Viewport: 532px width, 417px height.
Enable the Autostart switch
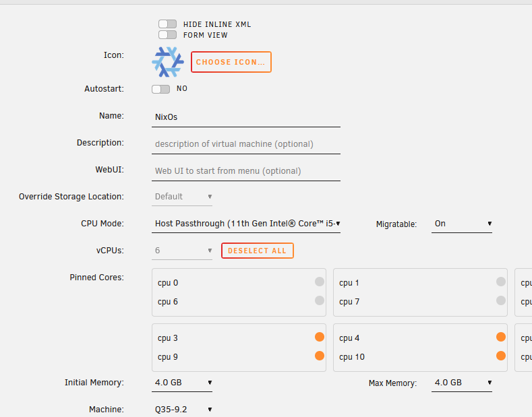[161, 89]
